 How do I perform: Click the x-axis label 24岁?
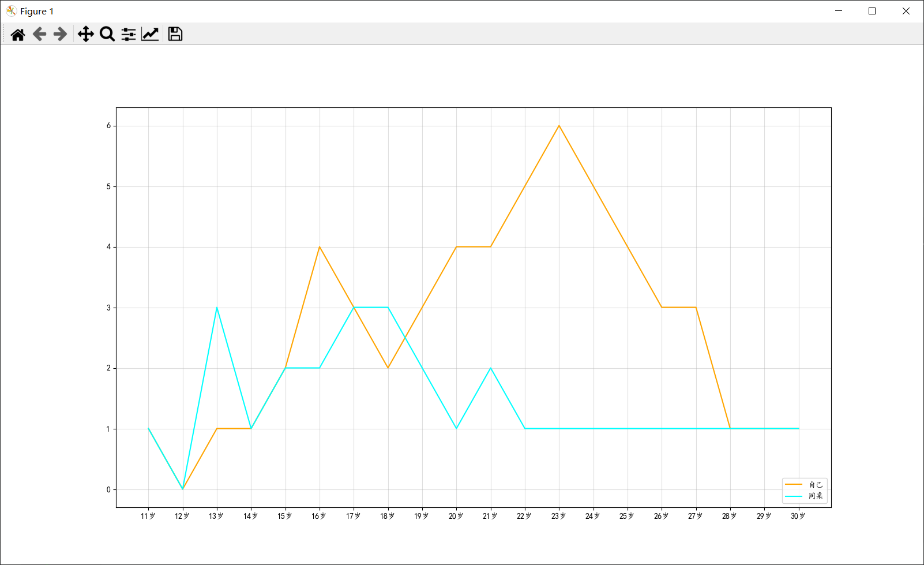593,516
